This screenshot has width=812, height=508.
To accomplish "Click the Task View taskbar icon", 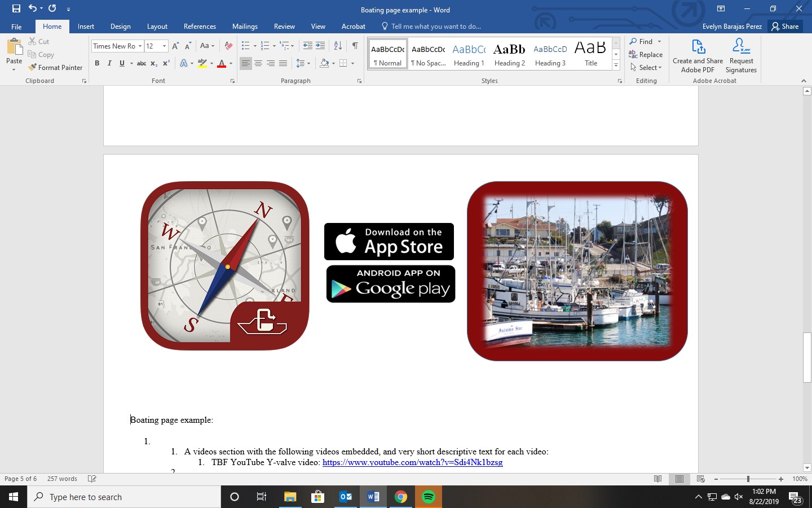I will click(x=261, y=497).
